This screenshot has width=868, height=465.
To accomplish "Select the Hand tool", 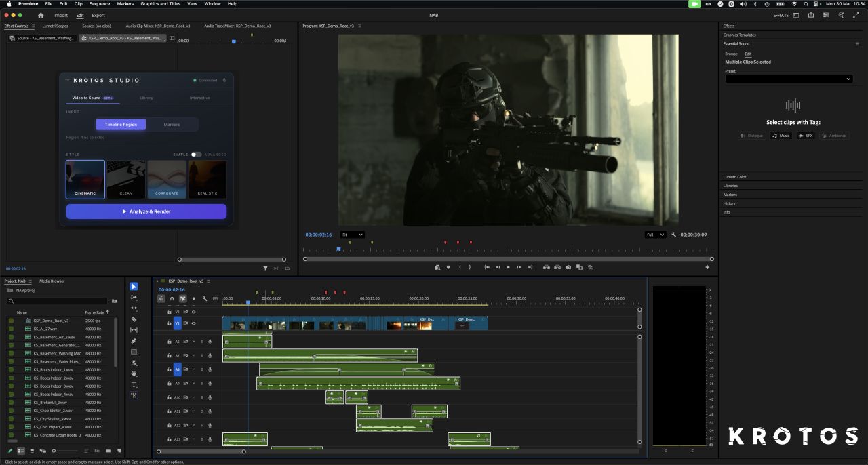I will point(134,373).
